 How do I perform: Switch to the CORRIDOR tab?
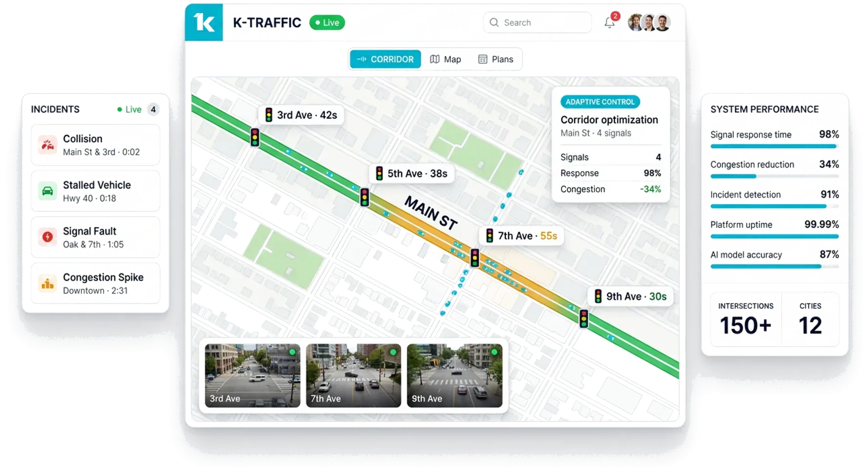click(x=385, y=59)
